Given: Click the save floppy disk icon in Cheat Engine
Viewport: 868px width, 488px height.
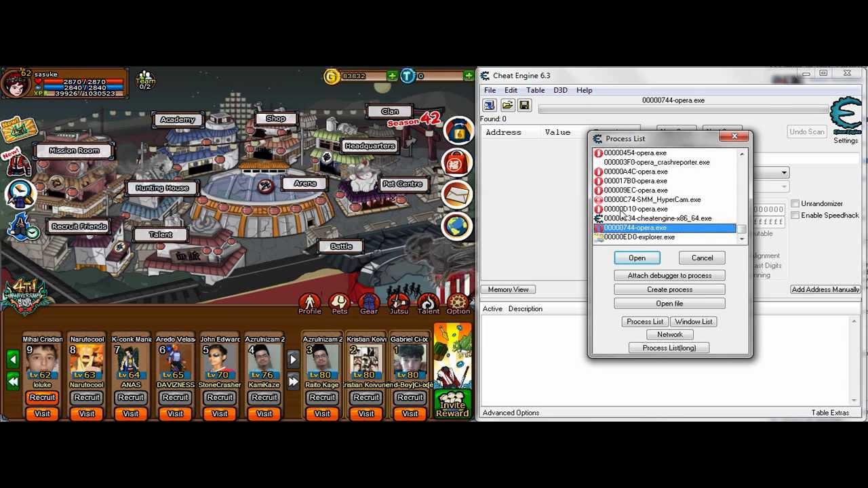Looking at the screenshot, I should pos(524,105).
